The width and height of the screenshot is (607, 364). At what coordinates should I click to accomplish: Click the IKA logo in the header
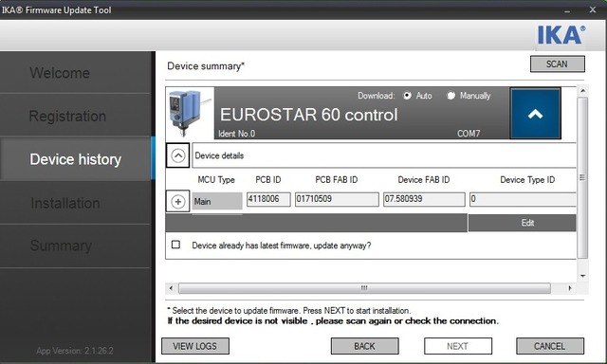[x=561, y=35]
